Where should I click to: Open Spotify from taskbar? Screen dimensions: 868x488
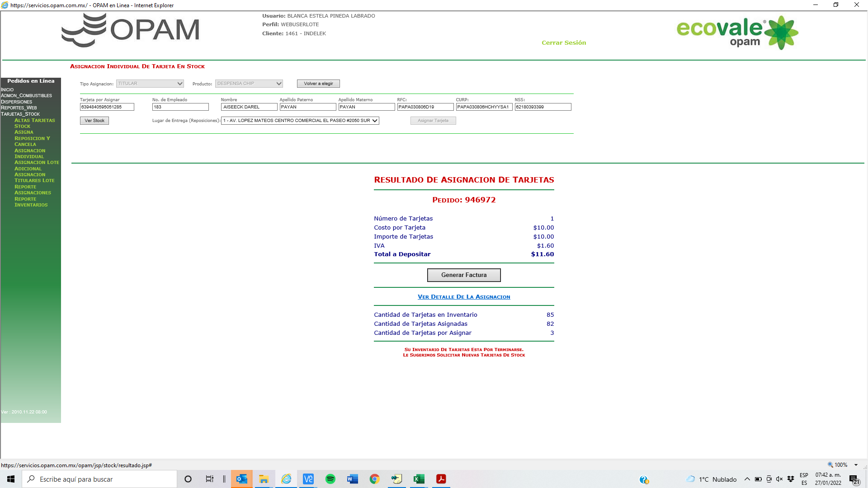point(330,479)
